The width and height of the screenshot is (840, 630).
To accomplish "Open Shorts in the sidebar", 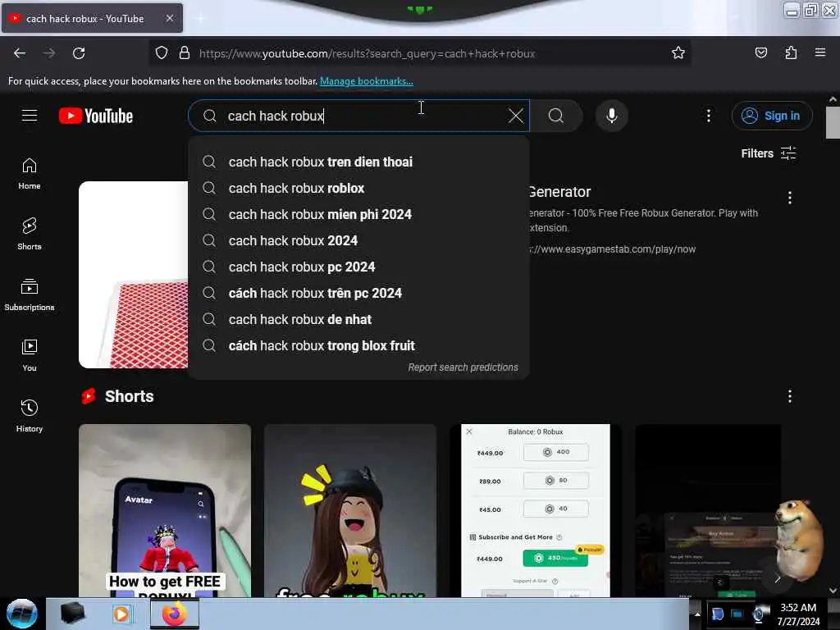I will pos(30,234).
